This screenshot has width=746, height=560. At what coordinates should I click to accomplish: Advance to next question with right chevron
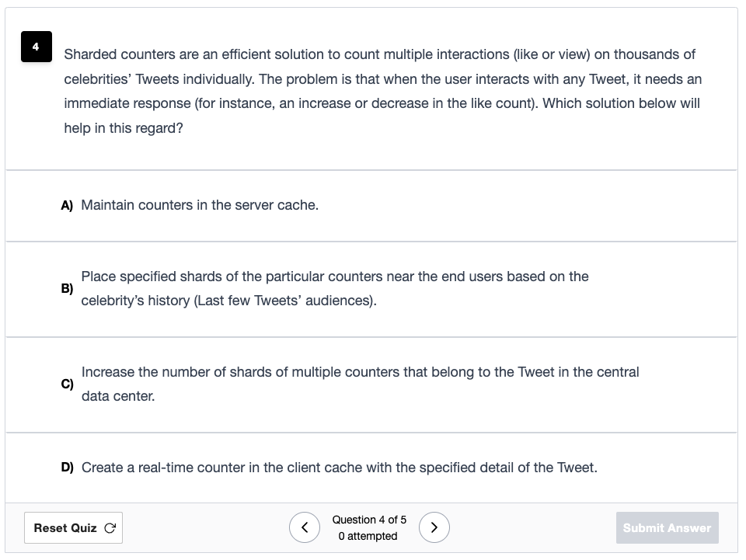tap(434, 527)
